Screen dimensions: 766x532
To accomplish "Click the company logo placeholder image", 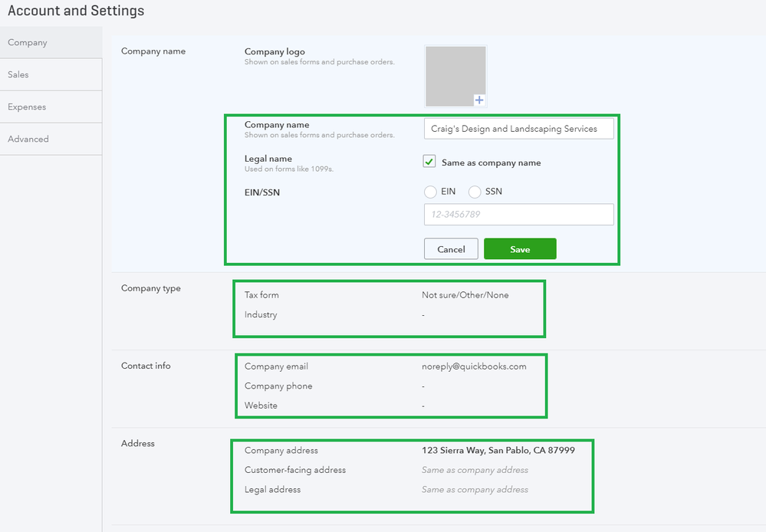I will tap(455, 75).
